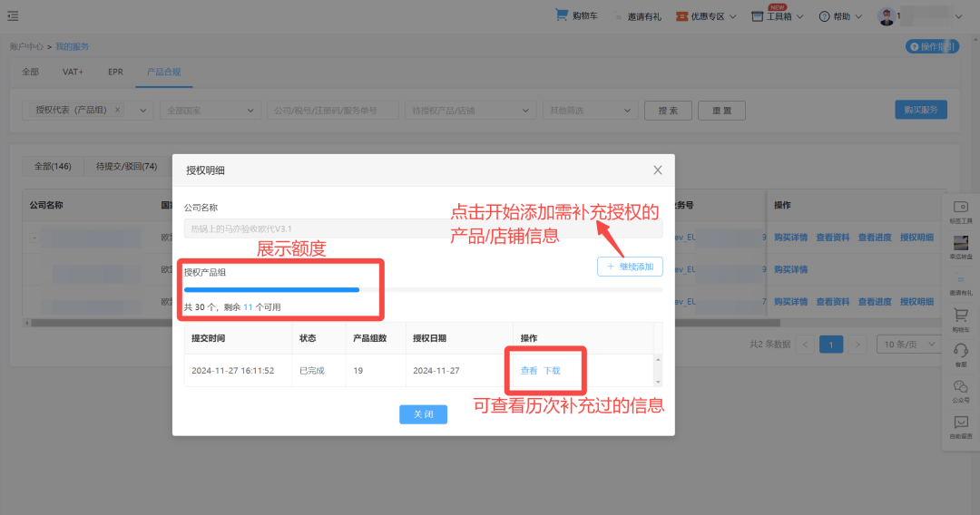Open 购物车 in the right sidebar

coord(961,320)
